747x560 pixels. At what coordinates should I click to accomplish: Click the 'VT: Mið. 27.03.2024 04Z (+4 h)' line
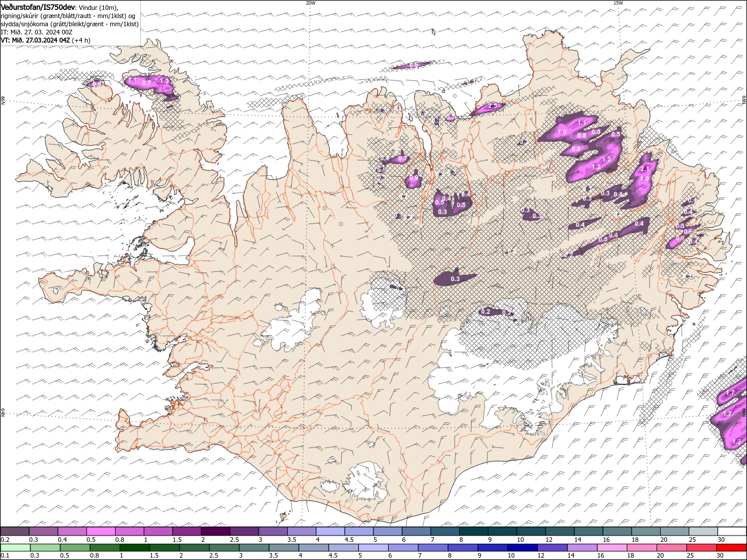[46, 40]
